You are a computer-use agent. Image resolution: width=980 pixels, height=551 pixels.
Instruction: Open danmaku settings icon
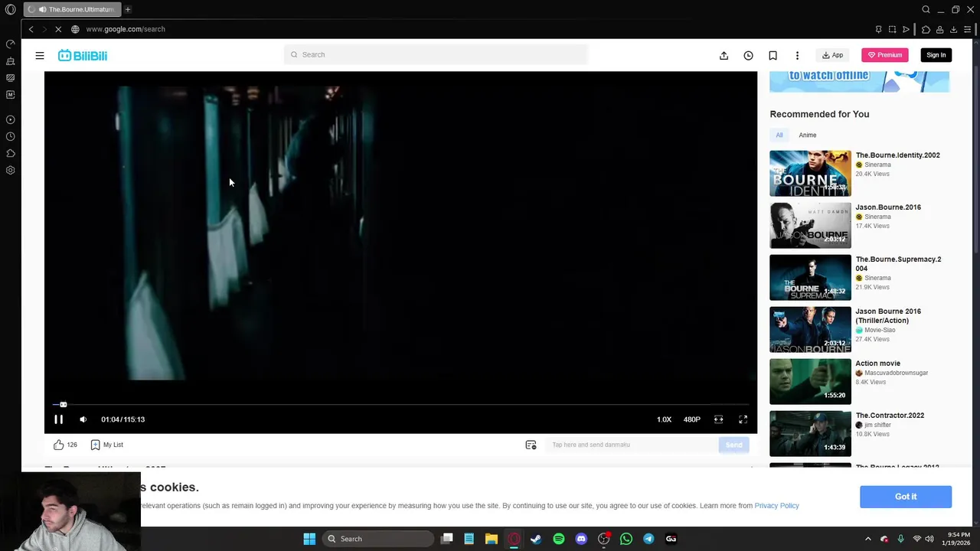531,445
